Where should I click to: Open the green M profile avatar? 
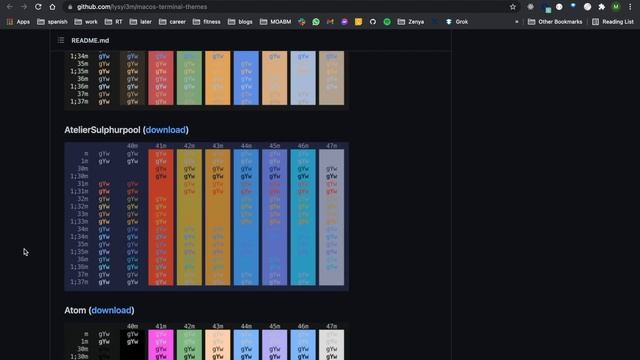click(616, 7)
